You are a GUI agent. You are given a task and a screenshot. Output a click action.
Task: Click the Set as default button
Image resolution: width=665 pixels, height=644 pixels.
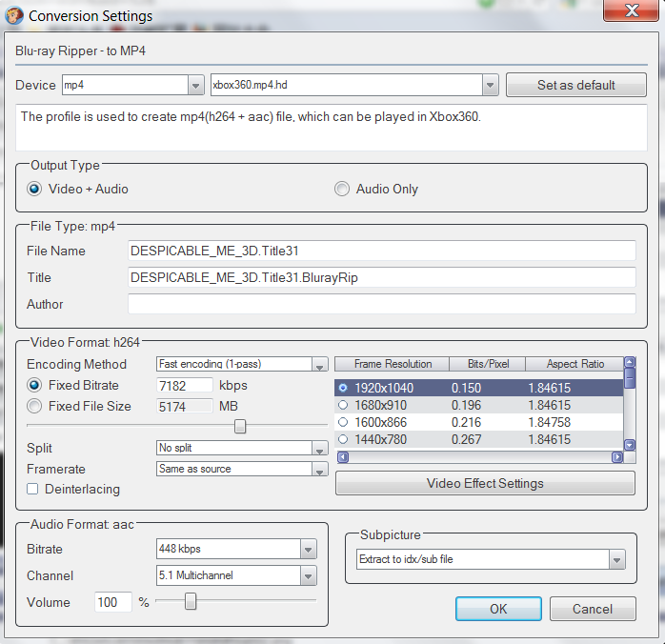tap(576, 85)
